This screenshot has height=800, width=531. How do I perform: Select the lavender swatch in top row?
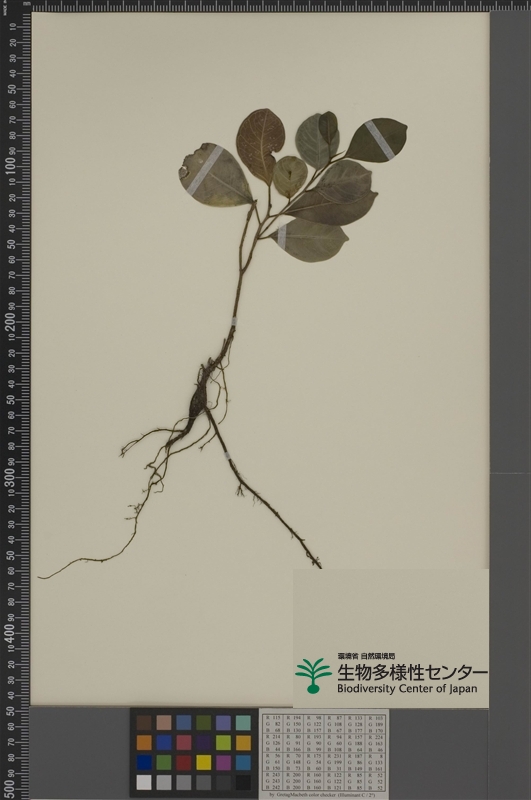(x=223, y=722)
